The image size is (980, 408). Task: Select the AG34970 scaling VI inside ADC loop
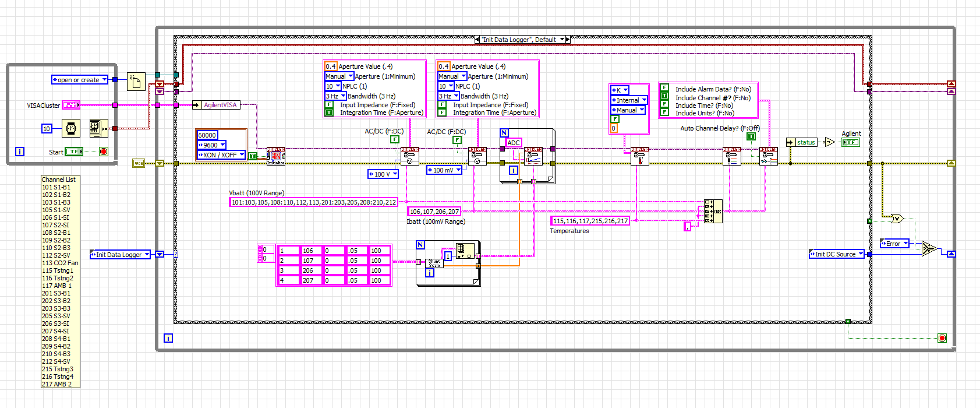pos(533,156)
